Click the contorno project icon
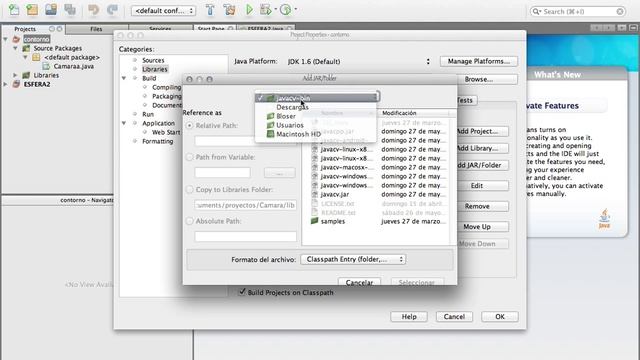The image size is (640, 360). click(x=16, y=39)
